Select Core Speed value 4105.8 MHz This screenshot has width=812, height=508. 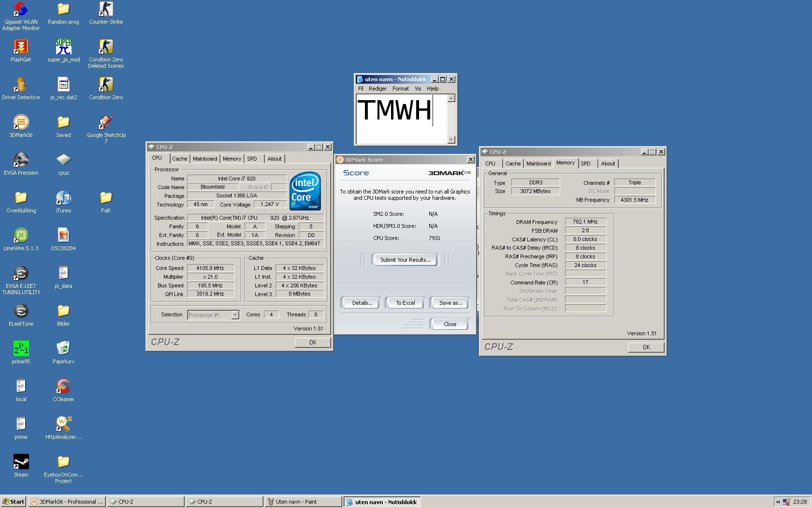click(210, 268)
